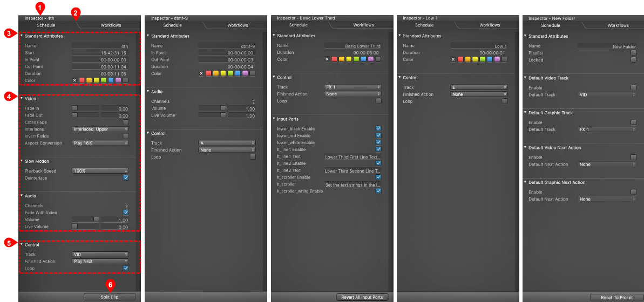
Task: Open Interlaced dropdown in 4th inspector
Action: 100,129
